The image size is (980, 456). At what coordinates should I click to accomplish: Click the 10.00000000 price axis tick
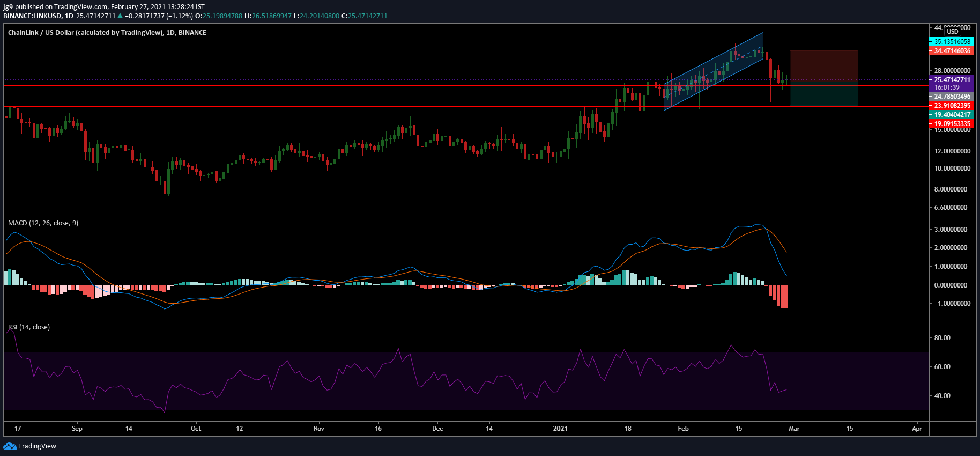click(x=952, y=168)
